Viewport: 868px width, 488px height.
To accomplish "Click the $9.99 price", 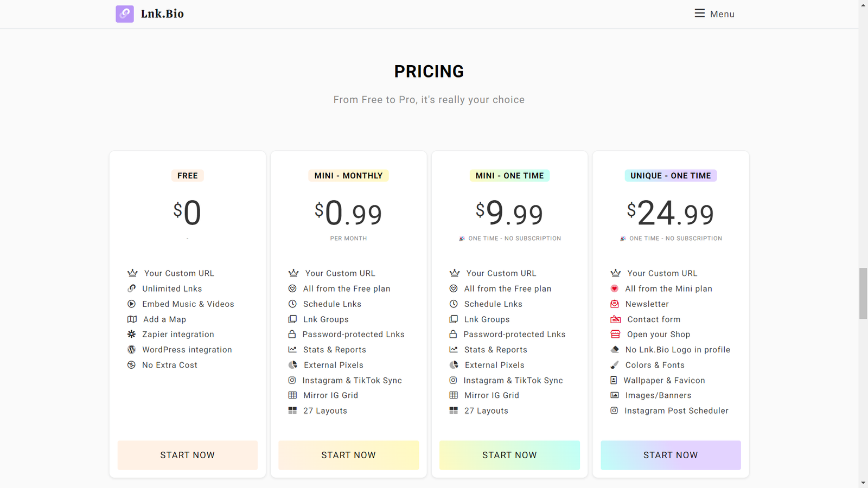I will pos(509,213).
